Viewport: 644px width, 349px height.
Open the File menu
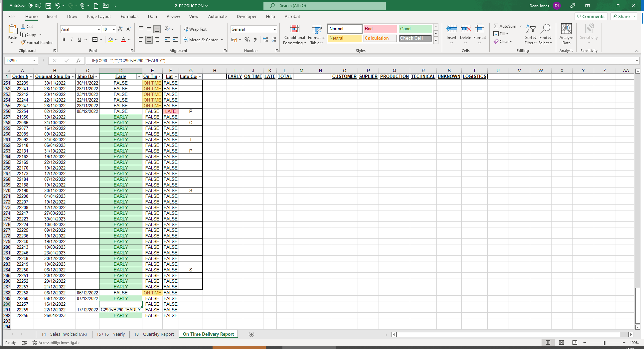click(11, 16)
